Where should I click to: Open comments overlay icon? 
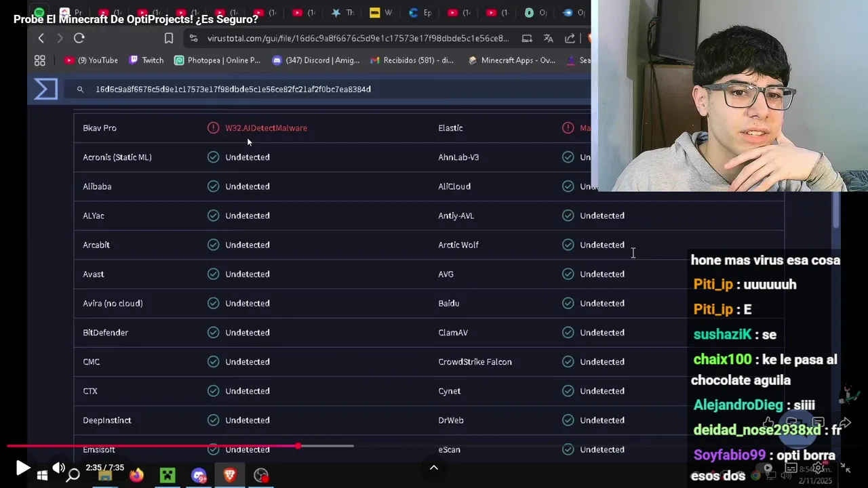818,424
